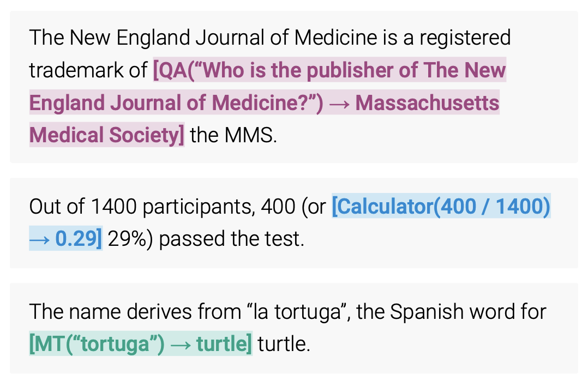This screenshot has height=387, width=588.
Task: Click the purple "Medical Society]" text
Action: click(106, 135)
